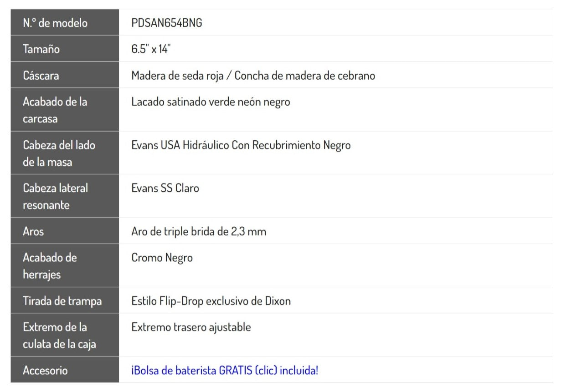Click the "Madera de seda roja" shell text
Viewport: 566px width, 392px height.
[178, 76]
